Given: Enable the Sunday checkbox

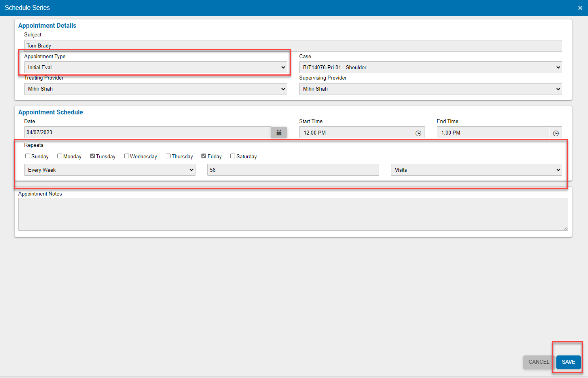Looking at the screenshot, I should tap(27, 156).
